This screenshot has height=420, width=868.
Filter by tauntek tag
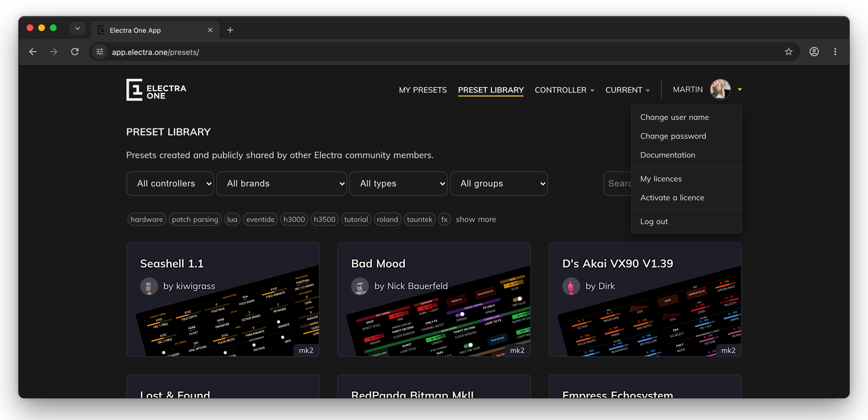[420, 219]
